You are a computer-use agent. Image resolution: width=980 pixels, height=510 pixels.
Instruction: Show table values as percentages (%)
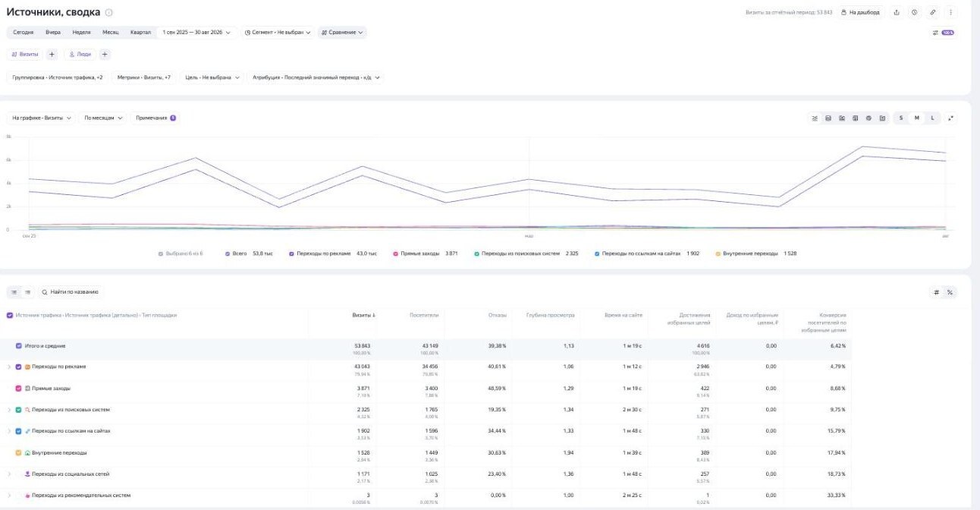click(x=950, y=292)
